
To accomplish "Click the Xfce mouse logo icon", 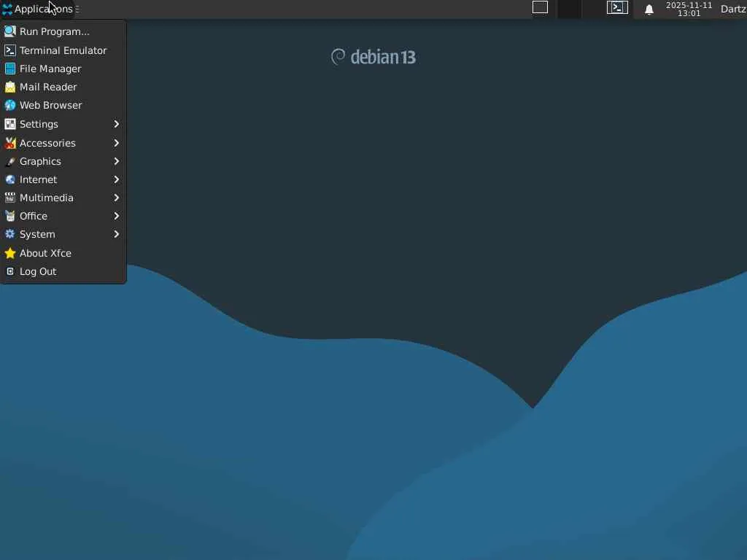I will click(7, 9).
